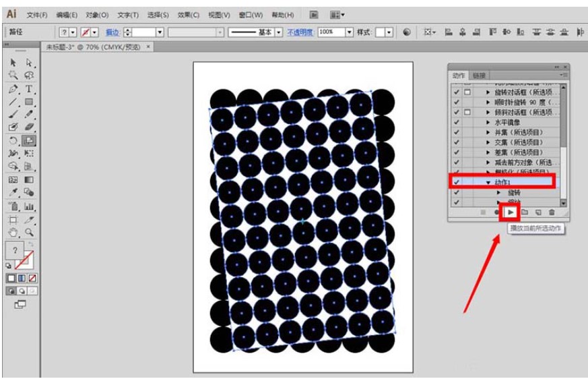The width and height of the screenshot is (588, 379).
Task: Pick the Rotate tool
Action: pyautogui.click(x=13, y=140)
